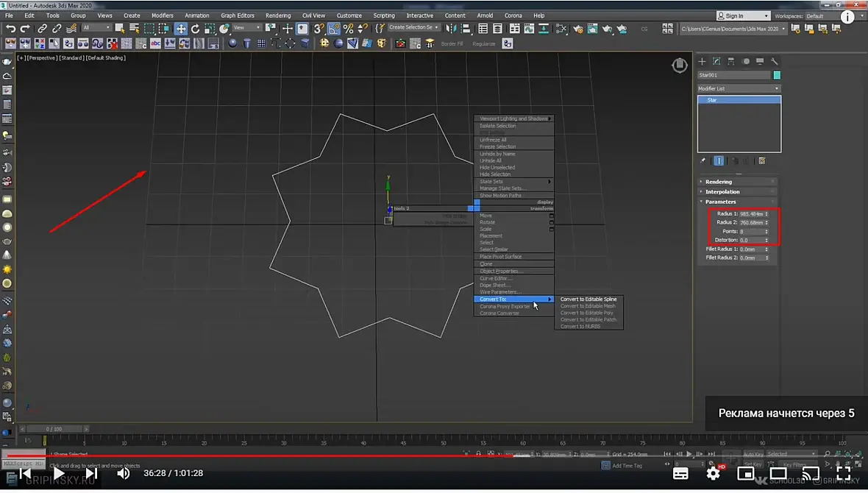Toggle YouTube subtitles button
The width and height of the screenshot is (868, 493).
click(680, 473)
